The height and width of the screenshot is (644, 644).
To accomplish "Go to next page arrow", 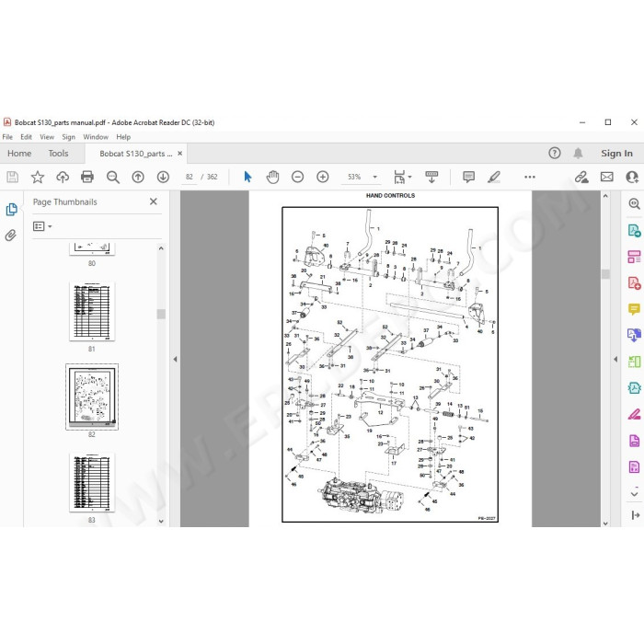I will (163, 177).
